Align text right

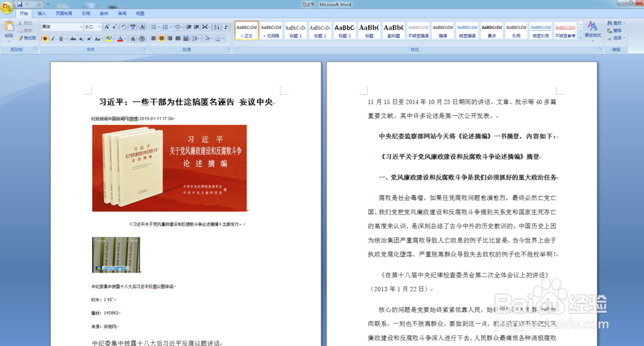[x=169, y=39]
